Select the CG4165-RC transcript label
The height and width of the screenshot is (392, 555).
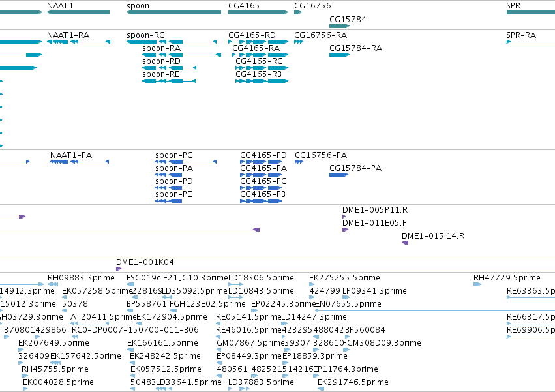click(x=259, y=61)
